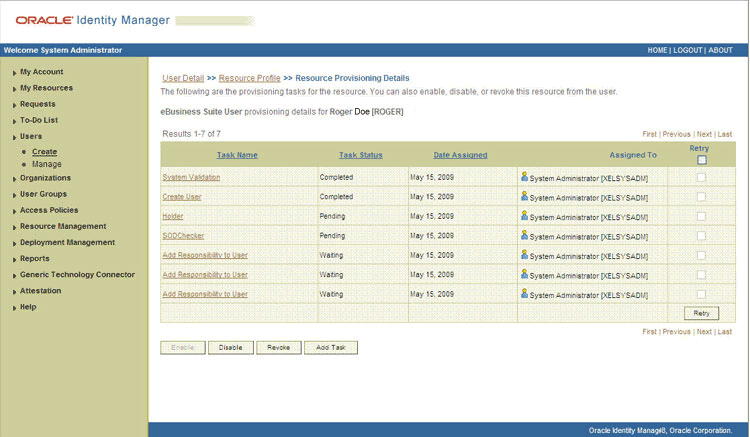Open Generic Technology Connector menu
750x437 pixels.
(x=77, y=274)
